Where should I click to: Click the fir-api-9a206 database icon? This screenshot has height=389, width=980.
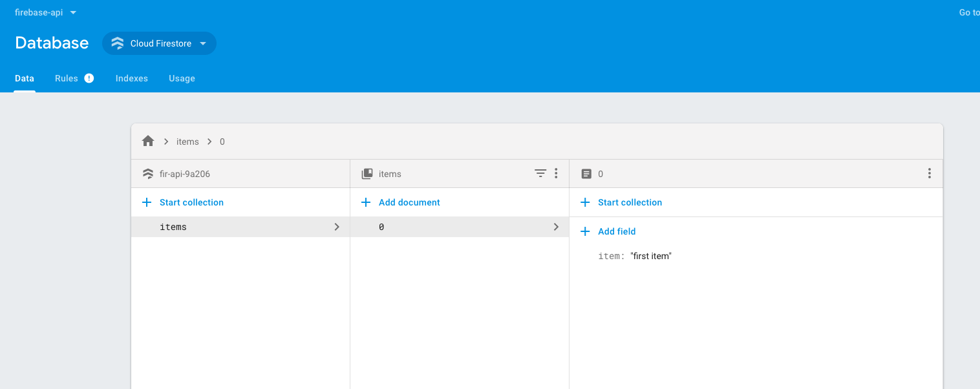[148, 174]
